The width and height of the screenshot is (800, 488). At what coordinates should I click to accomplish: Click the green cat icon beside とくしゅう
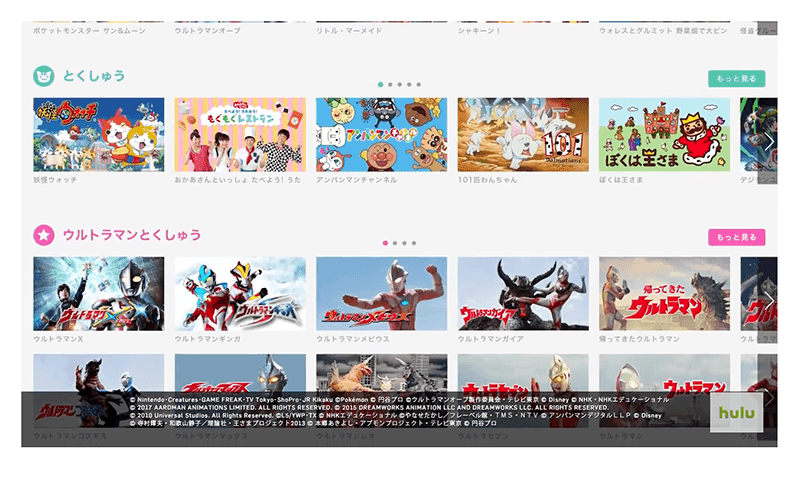pos(44,76)
